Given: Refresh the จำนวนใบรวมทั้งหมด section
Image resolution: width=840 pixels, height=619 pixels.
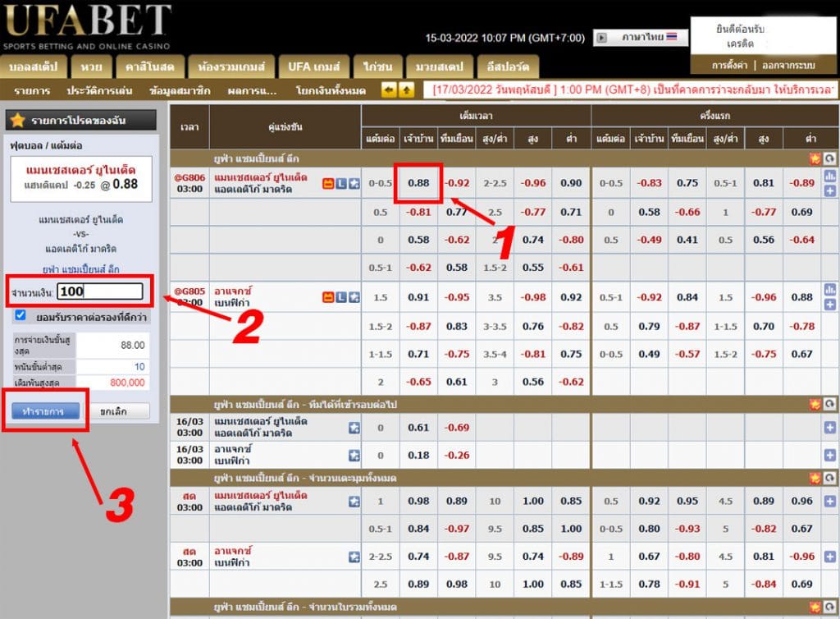Looking at the screenshot, I should (829, 608).
